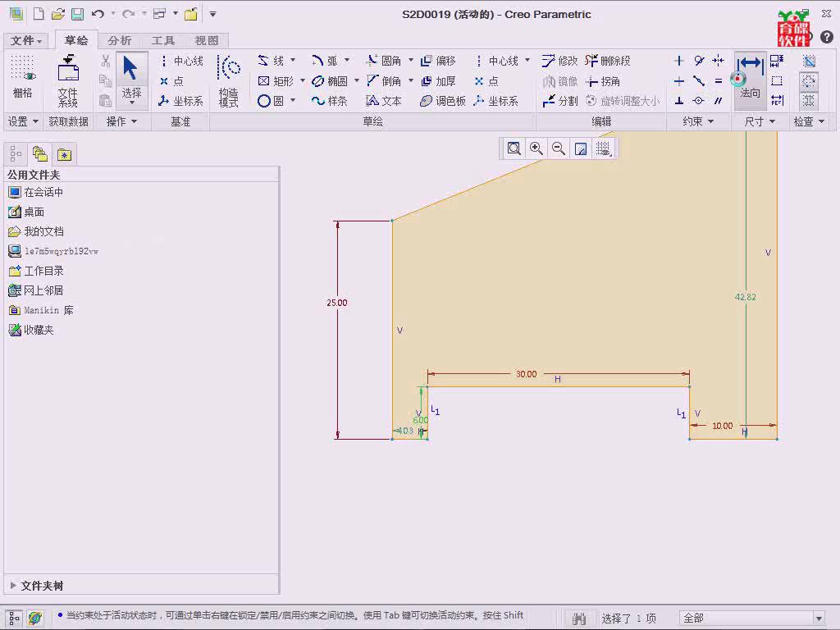Toggle highlight open ends in 检查 group

pyautogui.click(x=809, y=81)
